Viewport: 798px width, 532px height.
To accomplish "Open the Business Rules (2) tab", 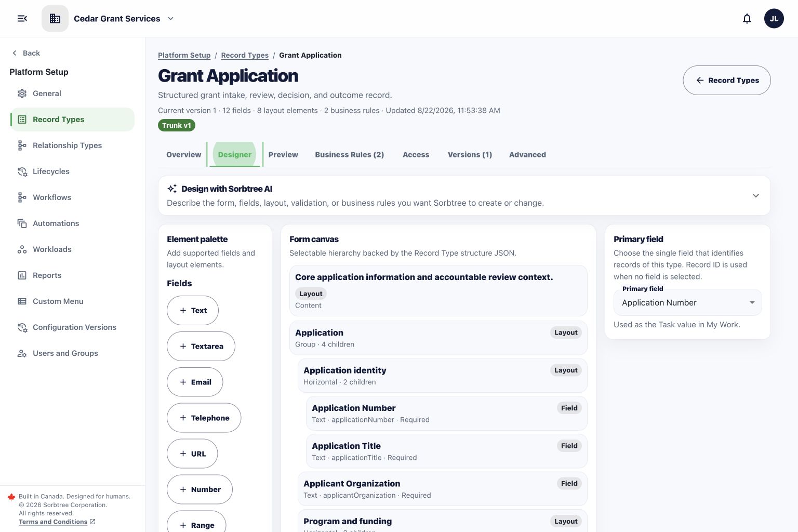I will 350,154.
